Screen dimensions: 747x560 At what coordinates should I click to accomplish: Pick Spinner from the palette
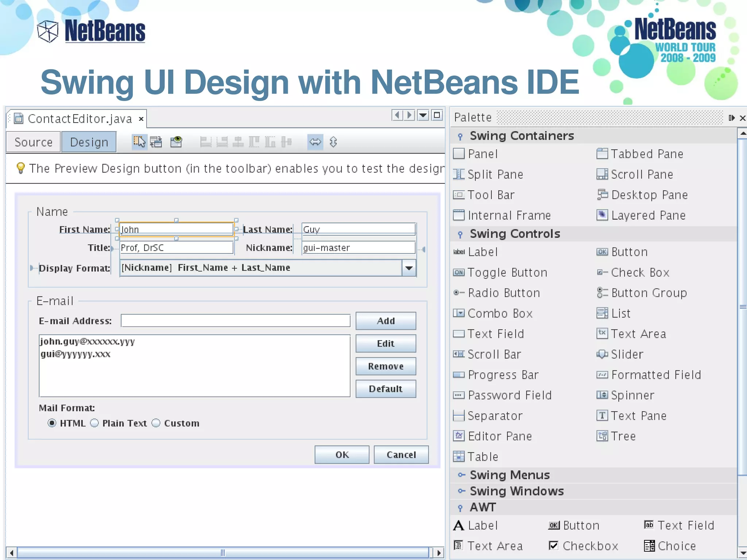click(626, 395)
